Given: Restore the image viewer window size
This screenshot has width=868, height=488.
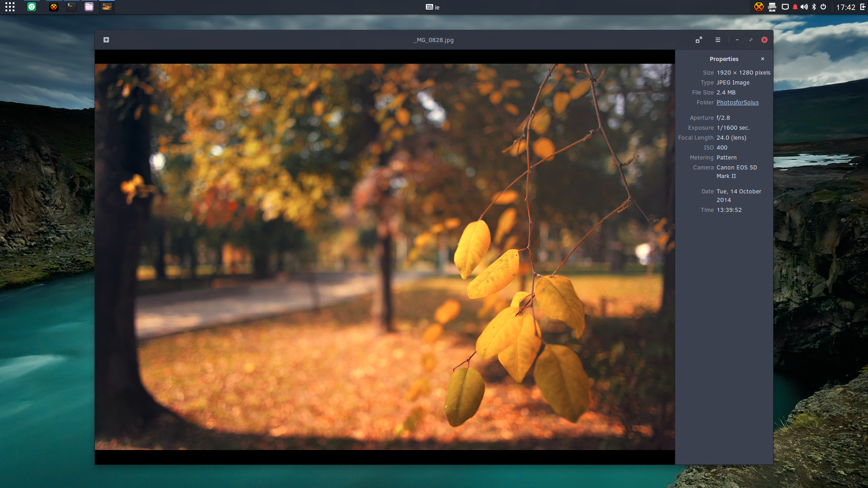Looking at the screenshot, I should (x=751, y=40).
